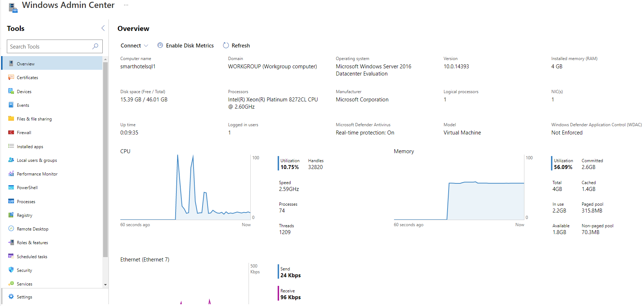Expand the Connect dropdown arrow
The image size is (644, 306).
146,46
